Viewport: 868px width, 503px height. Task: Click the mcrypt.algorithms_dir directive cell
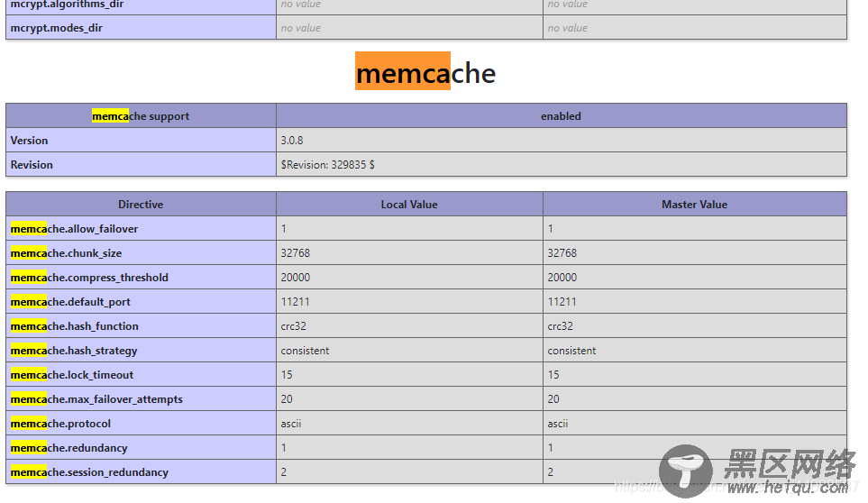pyautogui.click(x=142, y=5)
